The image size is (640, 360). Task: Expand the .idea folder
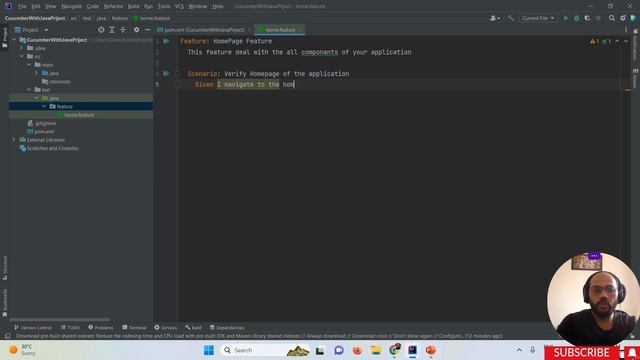pyautogui.click(x=22, y=48)
